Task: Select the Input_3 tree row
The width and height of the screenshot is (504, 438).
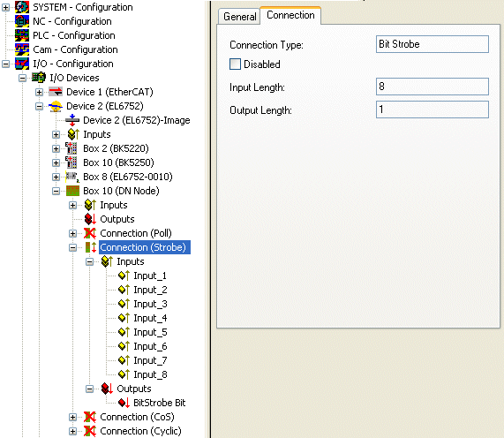Action: (150, 304)
